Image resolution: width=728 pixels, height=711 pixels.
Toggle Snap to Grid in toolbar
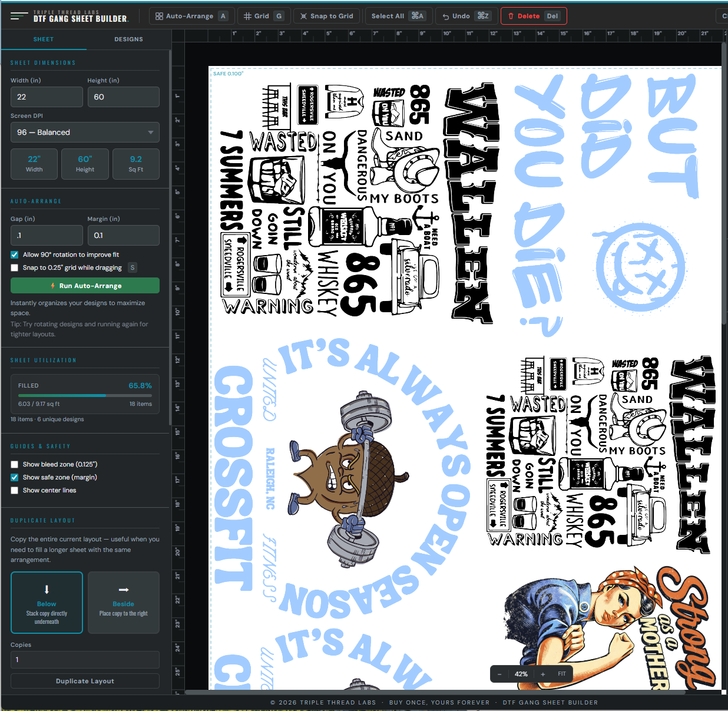327,16
